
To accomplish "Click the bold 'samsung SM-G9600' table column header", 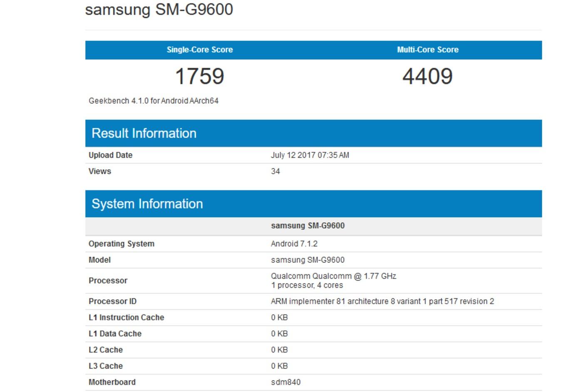I will 308,226.
